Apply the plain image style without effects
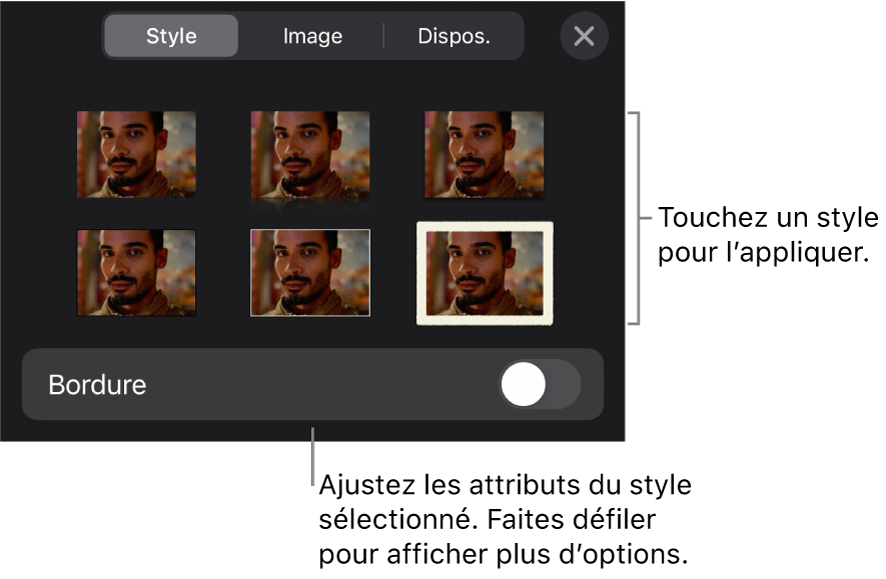Screen dimensions: 886x579 tap(136, 154)
